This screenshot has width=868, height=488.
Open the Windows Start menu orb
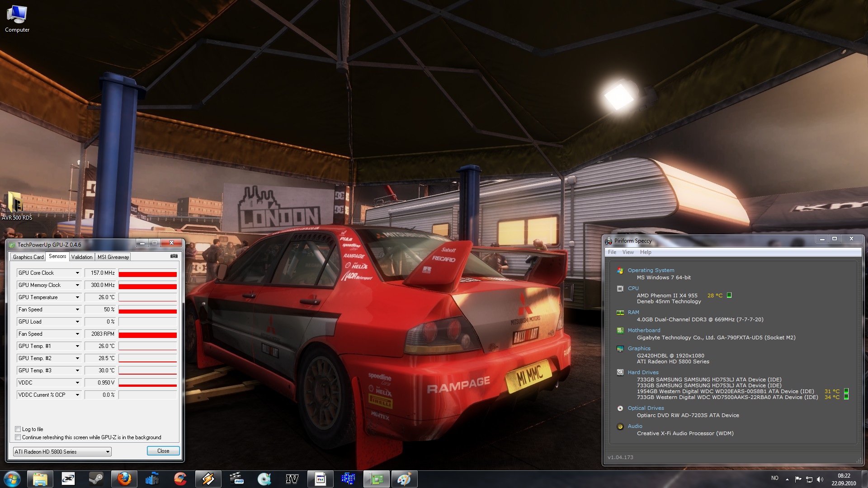coord(12,479)
